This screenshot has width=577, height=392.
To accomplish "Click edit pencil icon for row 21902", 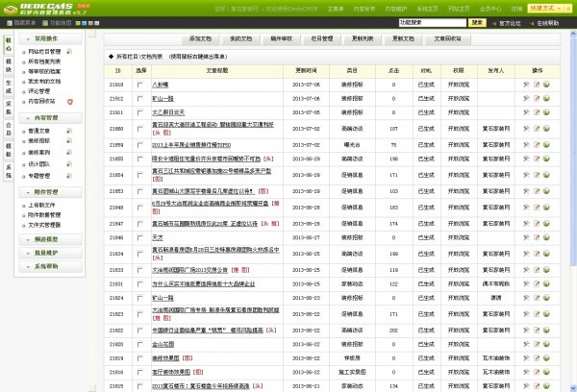I will (537, 99).
